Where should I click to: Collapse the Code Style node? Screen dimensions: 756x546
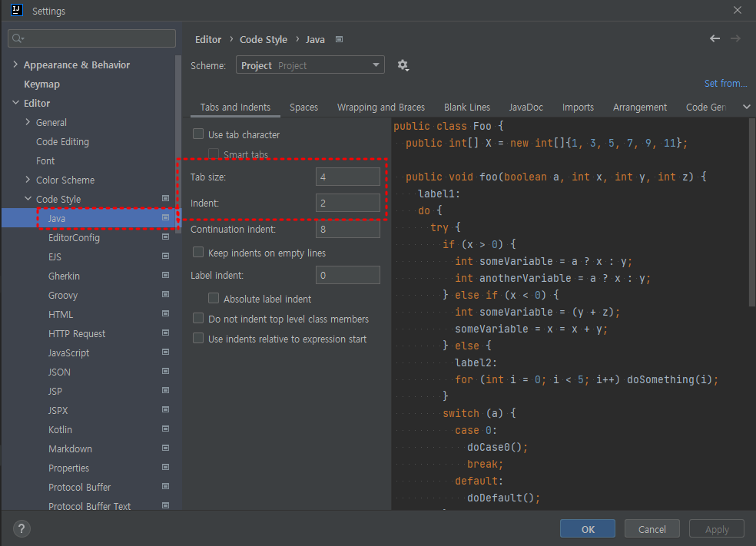(x=28, y=199)
